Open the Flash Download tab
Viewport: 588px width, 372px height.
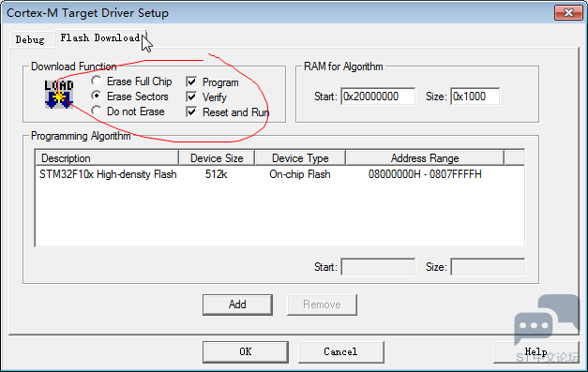point(100,38)
